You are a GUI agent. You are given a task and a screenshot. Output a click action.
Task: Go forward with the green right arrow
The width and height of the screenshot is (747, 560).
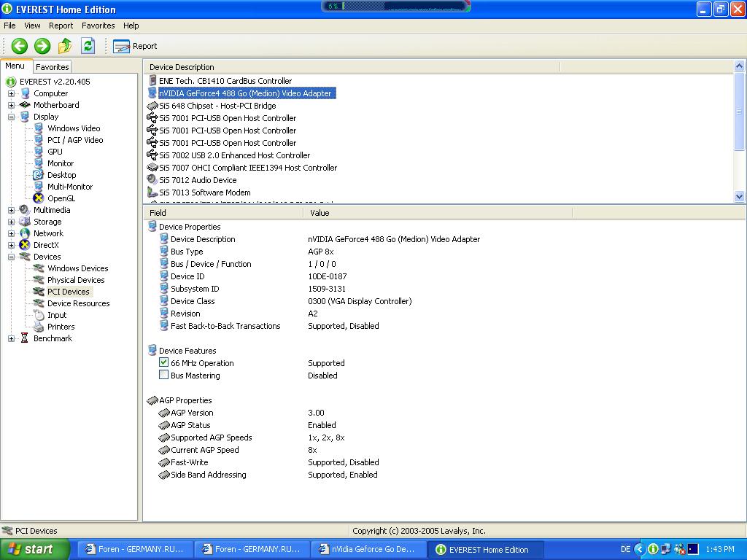[42, 46]
